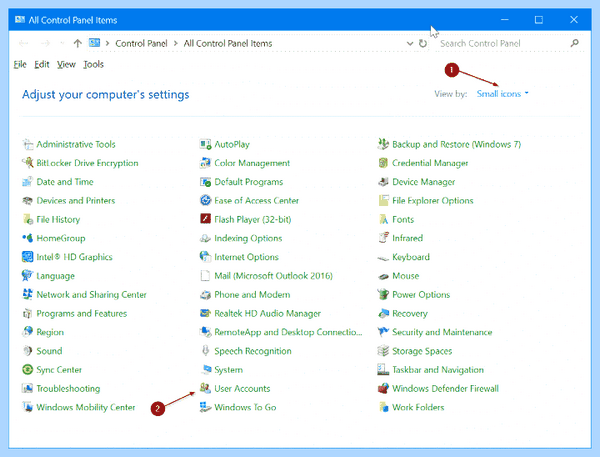Expand chevron after Control Panel breadcrumb
The height and width of the screenshot is (457, 600).
point(176,44)
